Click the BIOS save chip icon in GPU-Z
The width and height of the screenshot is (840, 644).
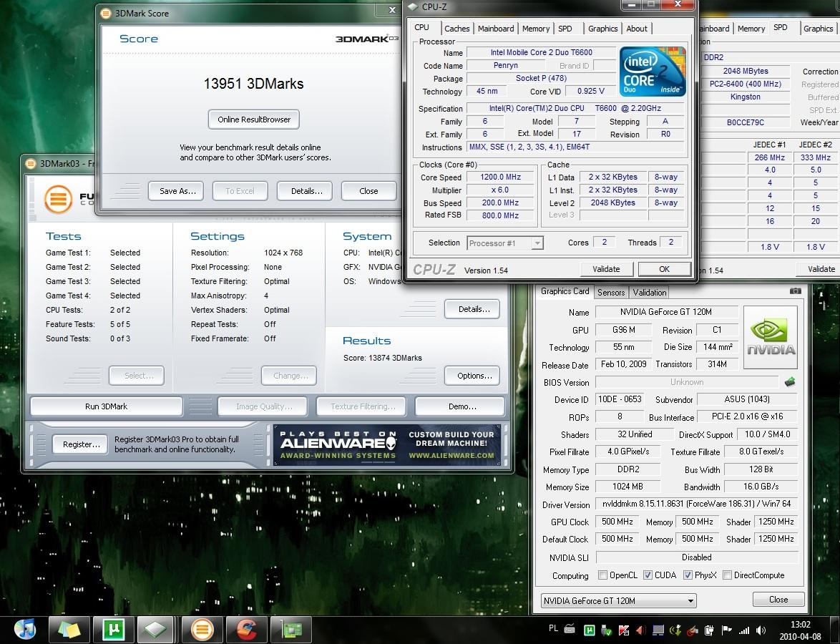(x=790, y=382)
